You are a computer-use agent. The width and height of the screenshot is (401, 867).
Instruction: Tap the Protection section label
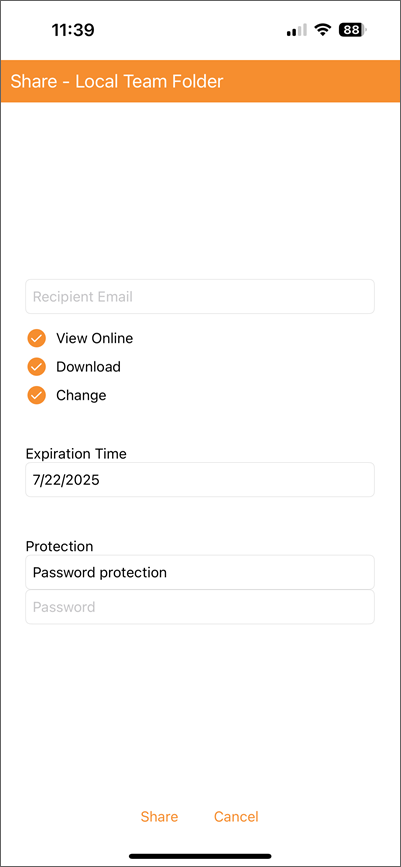point(60,546)
